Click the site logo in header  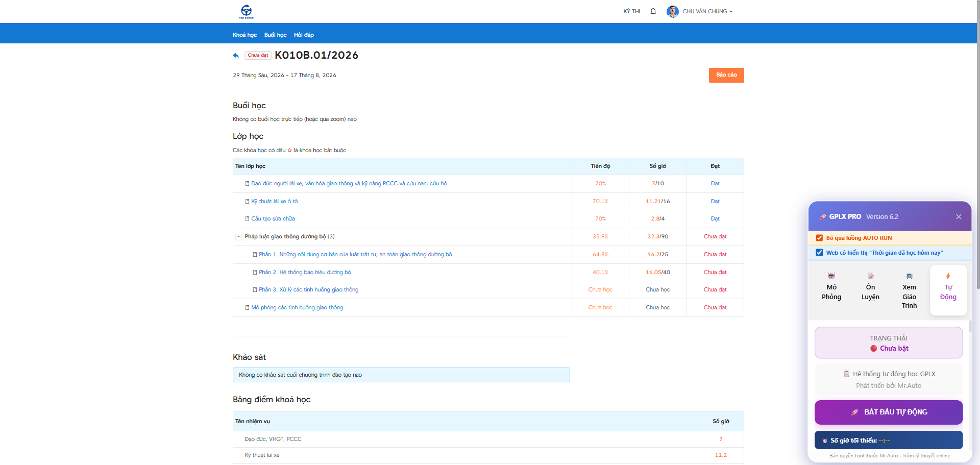(246, 11)
